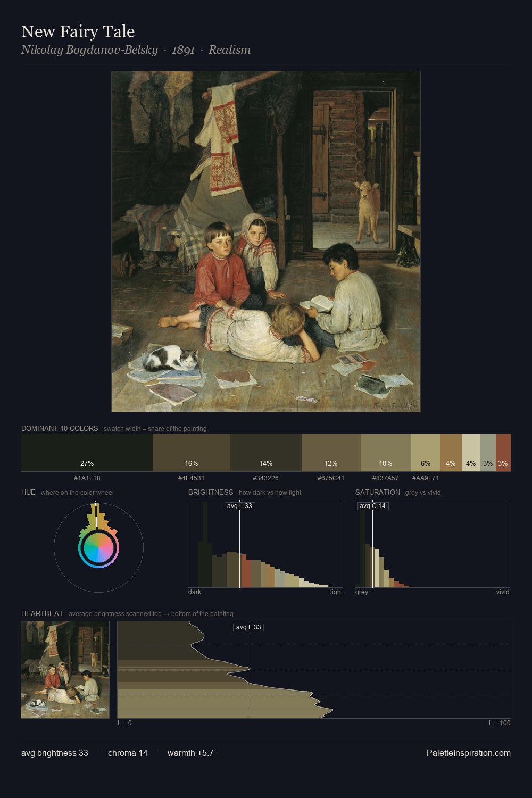The height and width of the screenshot is (798, 532).
Task: Click the #4E4531 16% color swatch
Action: [x=192, y=453]
